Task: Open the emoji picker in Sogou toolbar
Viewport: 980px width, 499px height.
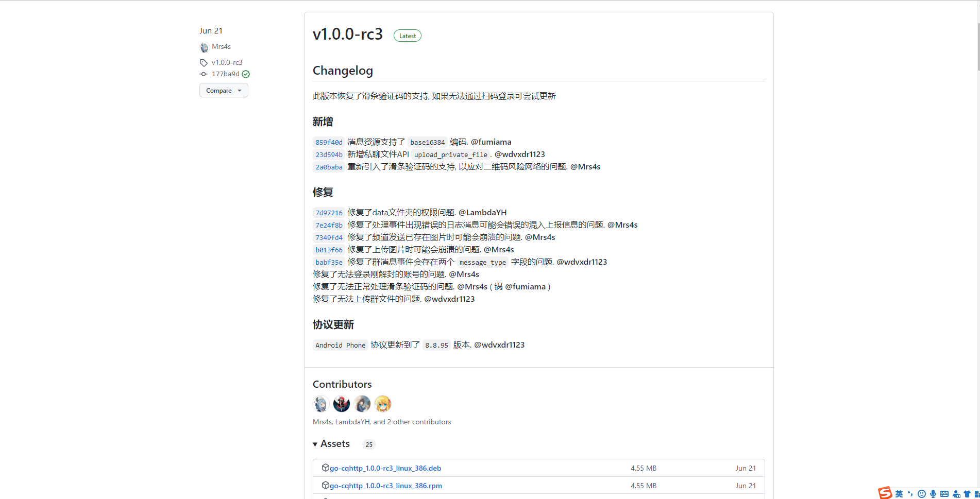Action: point(922,493)
